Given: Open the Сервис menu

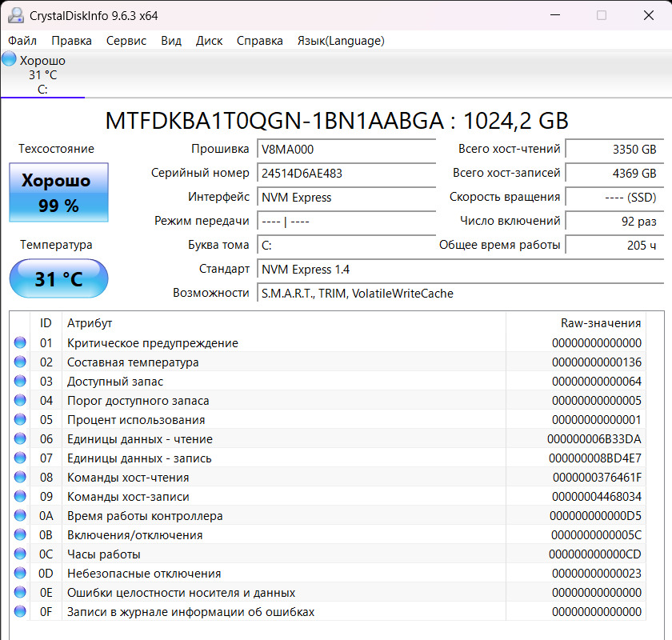Looking at the screenshot, I should [x=126, y=41].
